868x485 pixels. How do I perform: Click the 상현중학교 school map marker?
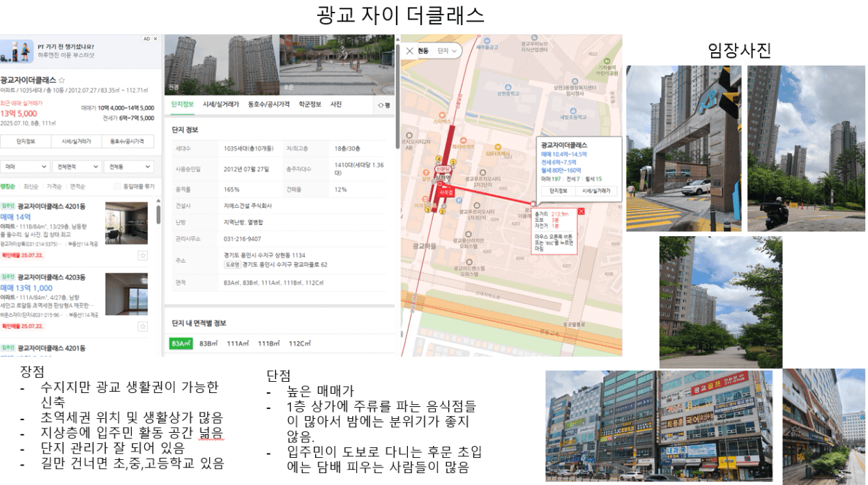click(509, 89)
